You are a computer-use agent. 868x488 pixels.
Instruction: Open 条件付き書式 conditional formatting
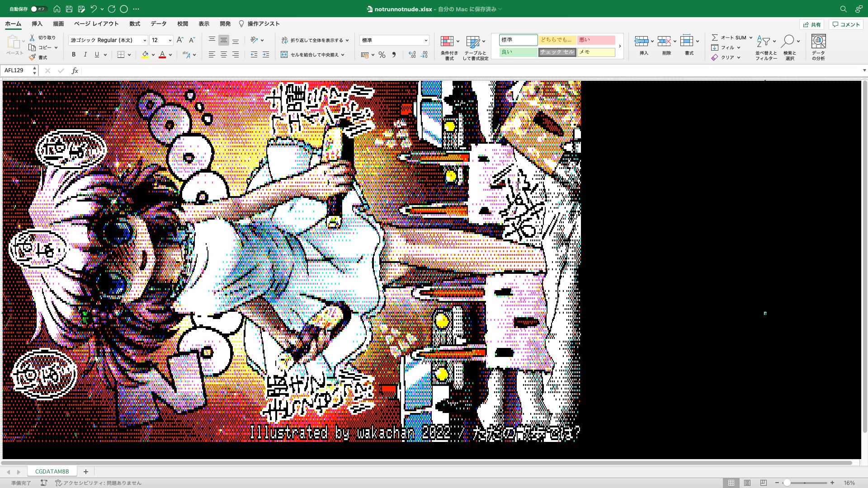point(449,47)
